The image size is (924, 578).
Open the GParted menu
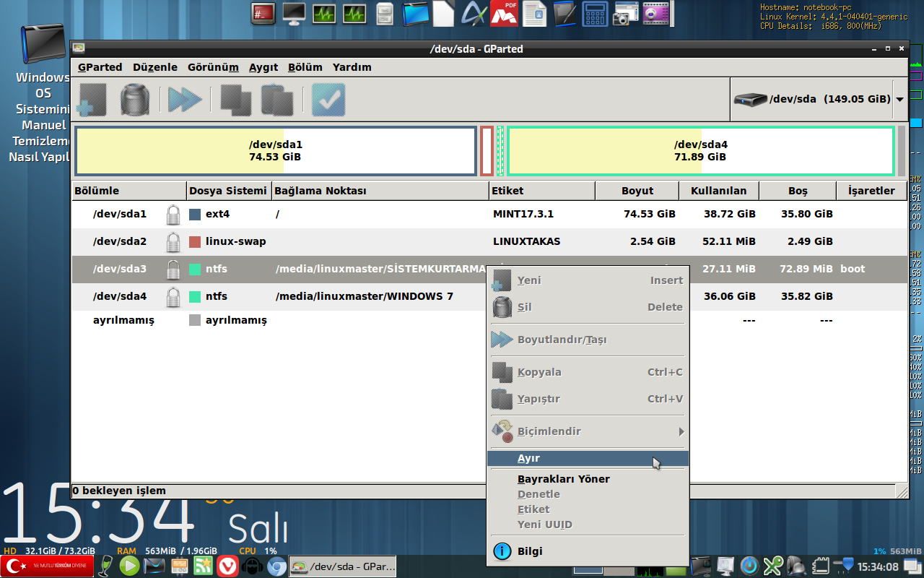pyautogui.click(x=100, y=67)
